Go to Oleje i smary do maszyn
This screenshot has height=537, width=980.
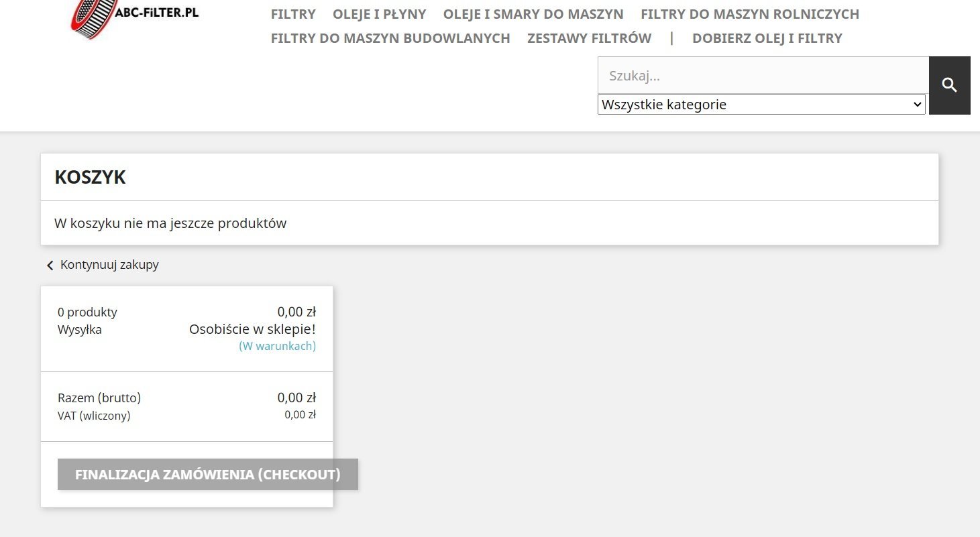tap(533, 14)
